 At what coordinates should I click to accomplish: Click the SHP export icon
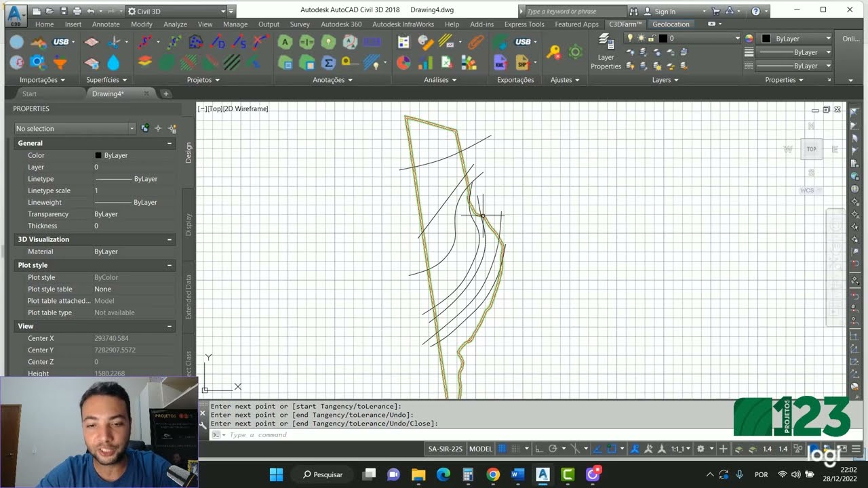click(523, 63)
